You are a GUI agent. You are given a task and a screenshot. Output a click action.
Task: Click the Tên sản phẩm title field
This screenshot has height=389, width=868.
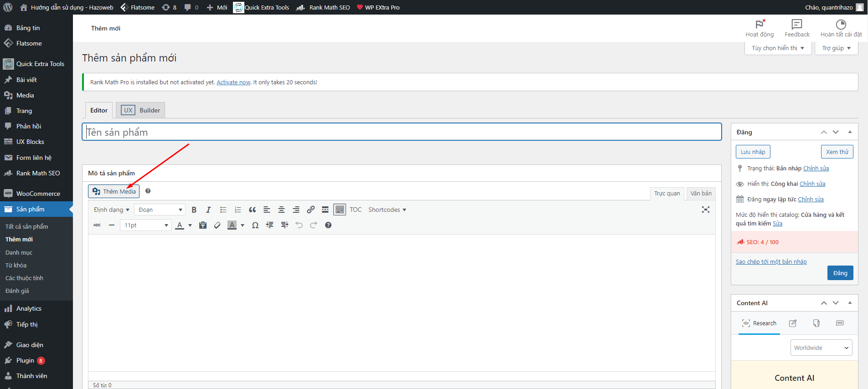click(x=401, y=132)
